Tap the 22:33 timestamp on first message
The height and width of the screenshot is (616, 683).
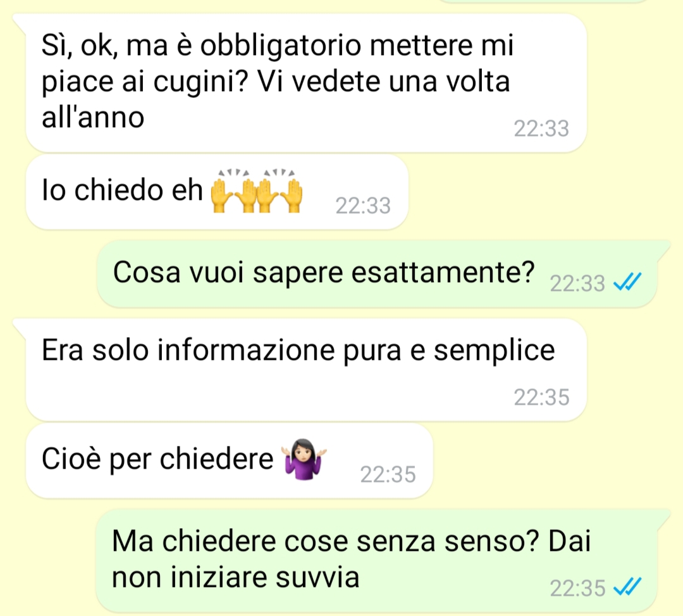[541, 129]
